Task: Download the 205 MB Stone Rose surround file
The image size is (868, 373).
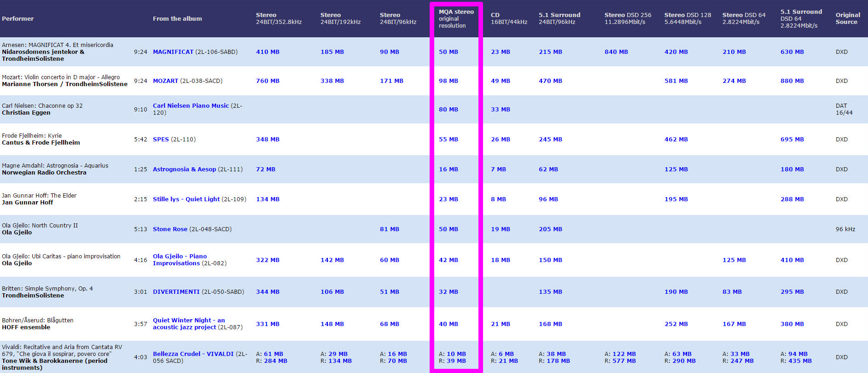Action: coord(550,229)
